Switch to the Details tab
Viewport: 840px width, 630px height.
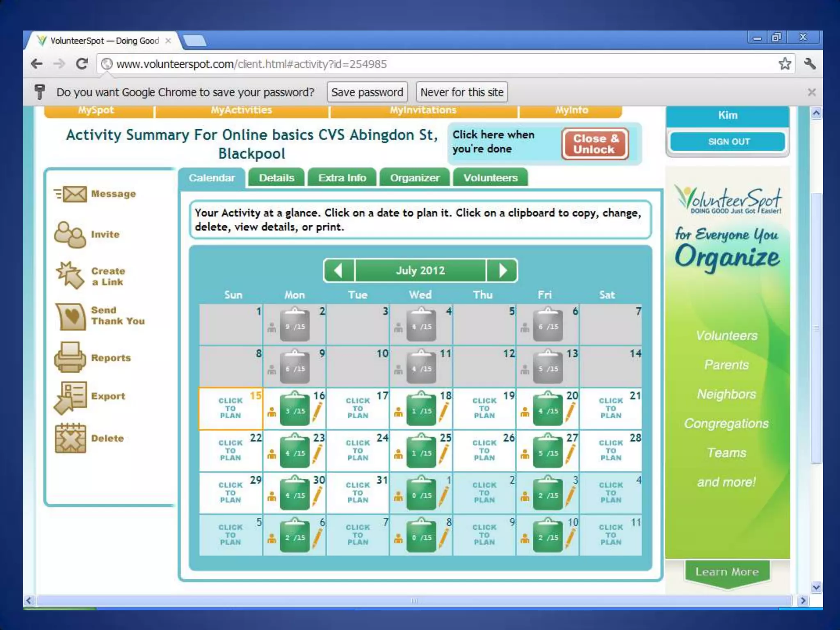click(276, 178)
